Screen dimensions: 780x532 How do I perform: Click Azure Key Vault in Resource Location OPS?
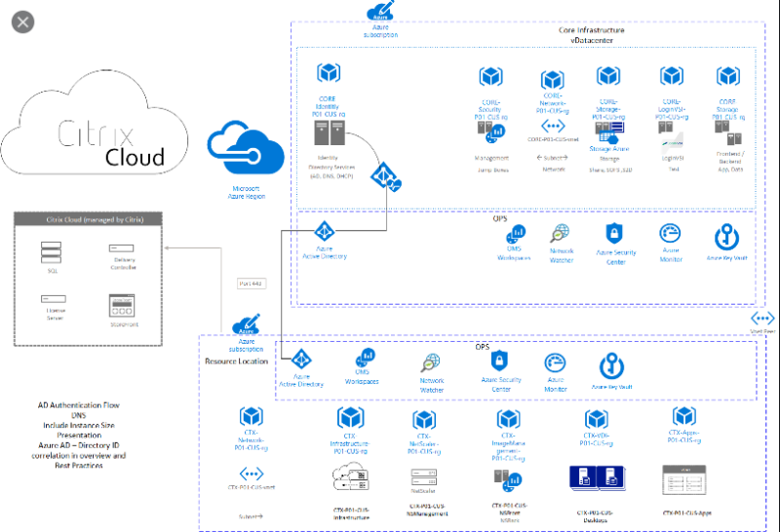612,366
